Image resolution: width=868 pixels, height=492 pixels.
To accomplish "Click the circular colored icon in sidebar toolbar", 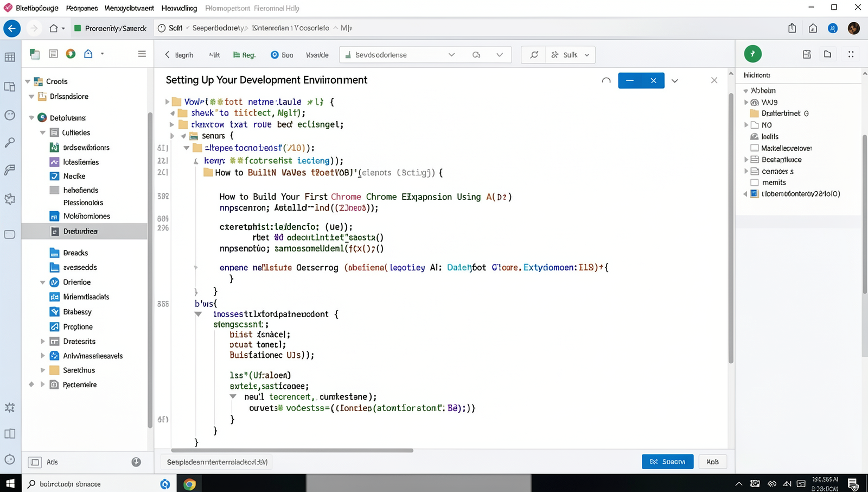I will click(71, 54).
